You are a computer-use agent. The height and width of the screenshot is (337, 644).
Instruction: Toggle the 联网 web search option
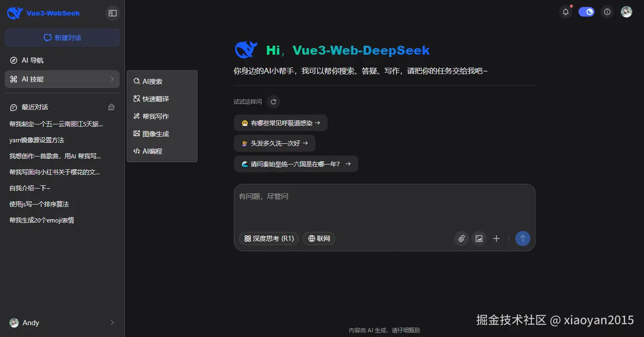319,238
